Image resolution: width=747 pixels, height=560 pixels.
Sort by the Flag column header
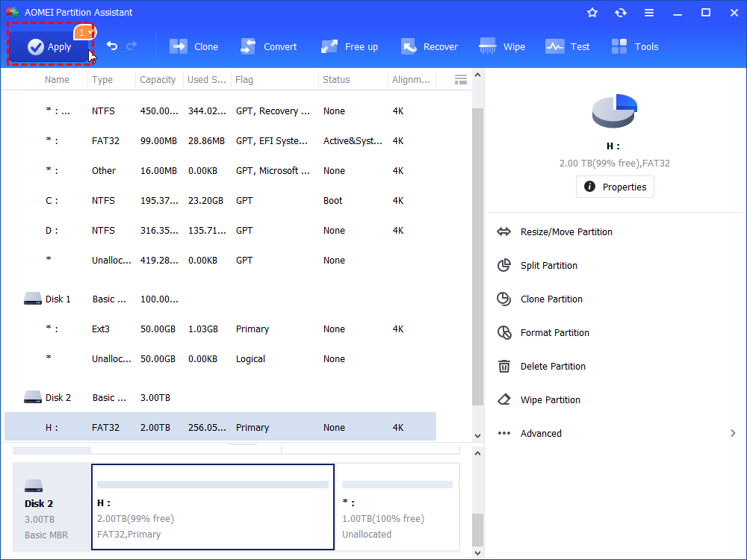click(x=244, y=80)
